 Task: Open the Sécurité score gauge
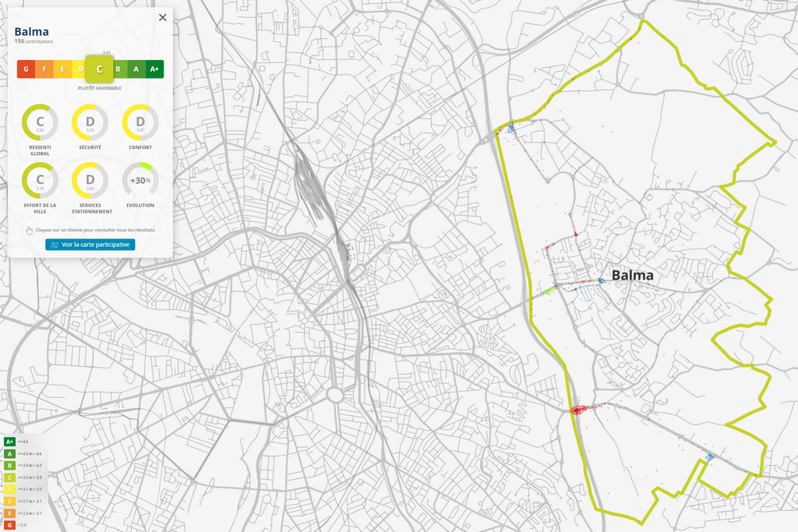point(90,122)
